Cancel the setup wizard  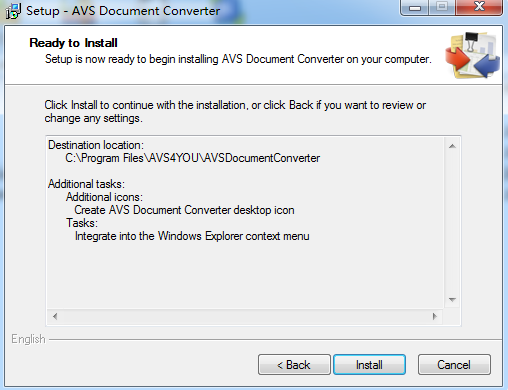[454, 364]
